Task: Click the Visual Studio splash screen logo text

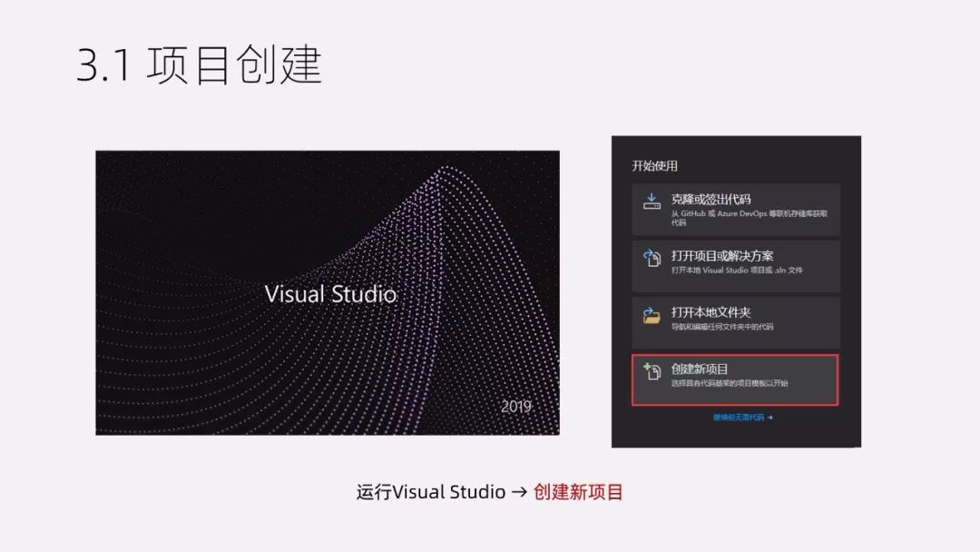Action: tap(330, 294)
